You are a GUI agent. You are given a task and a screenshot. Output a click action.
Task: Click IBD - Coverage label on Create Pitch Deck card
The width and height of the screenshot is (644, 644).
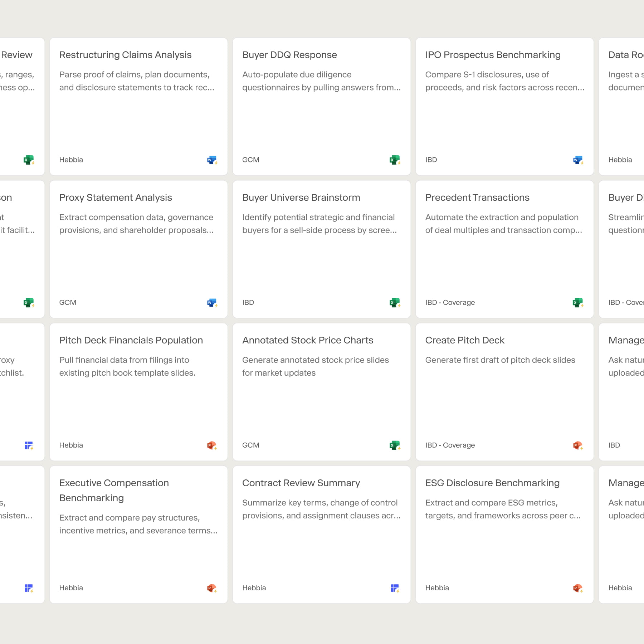(450, 445)
